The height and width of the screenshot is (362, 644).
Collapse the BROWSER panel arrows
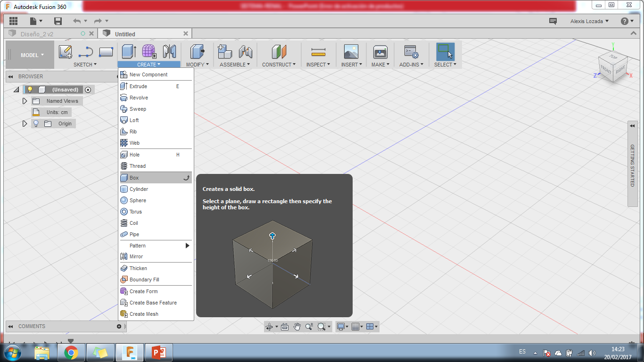pos(10,76)
